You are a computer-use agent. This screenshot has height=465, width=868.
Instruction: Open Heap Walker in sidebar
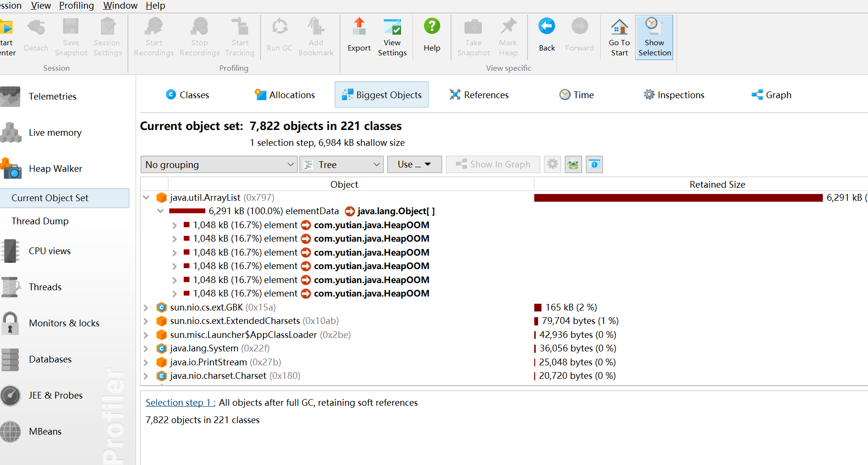coord(55,168)
